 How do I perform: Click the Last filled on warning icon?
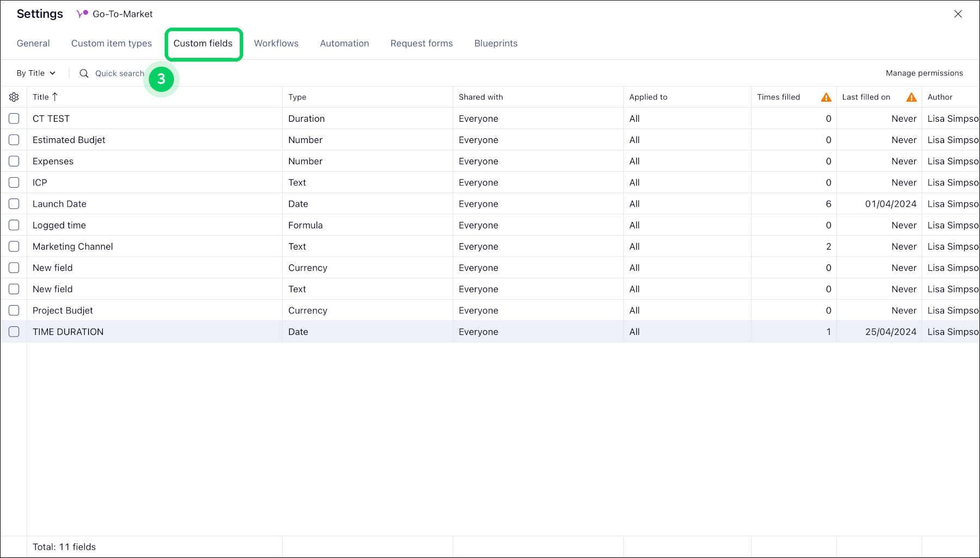click(x=911, y=97)
